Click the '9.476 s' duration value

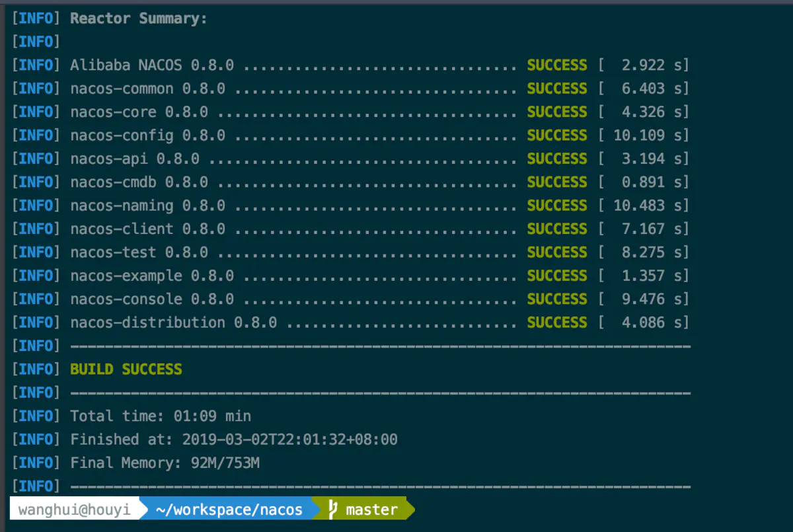651,299
